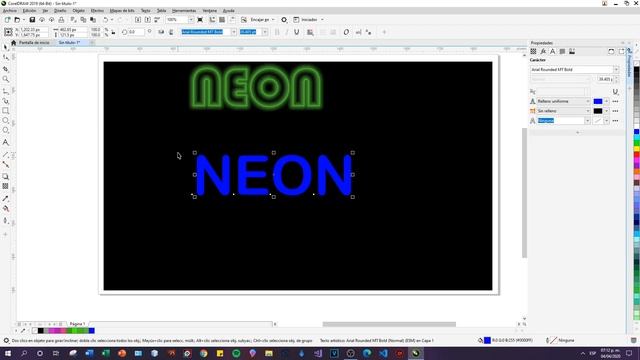Open the Herramientas menu
The width and height of the screenshot is (640, 360).
(x=184, y=11)
